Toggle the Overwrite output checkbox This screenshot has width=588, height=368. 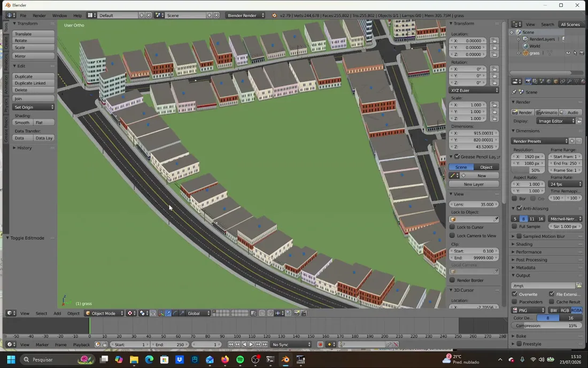coord(514,294)
